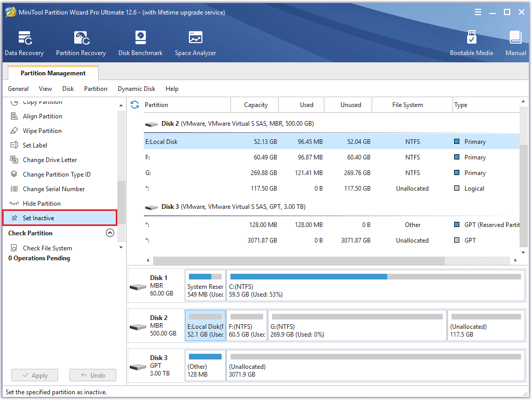The width and height of the screenshot is (532, 400).
Task: Click the Disk 1 drive icon in disk map
Action: click(x=138, y=287)
